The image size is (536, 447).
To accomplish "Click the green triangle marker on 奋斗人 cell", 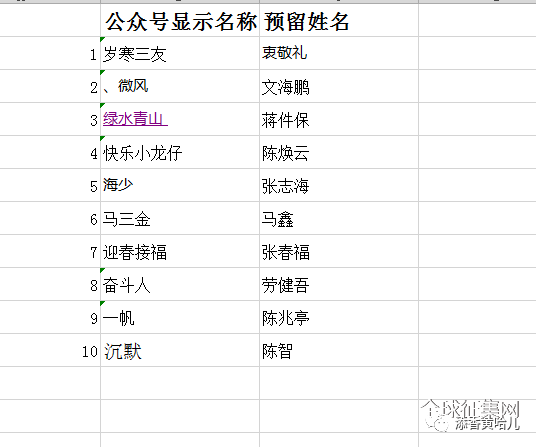I will 102,271.
